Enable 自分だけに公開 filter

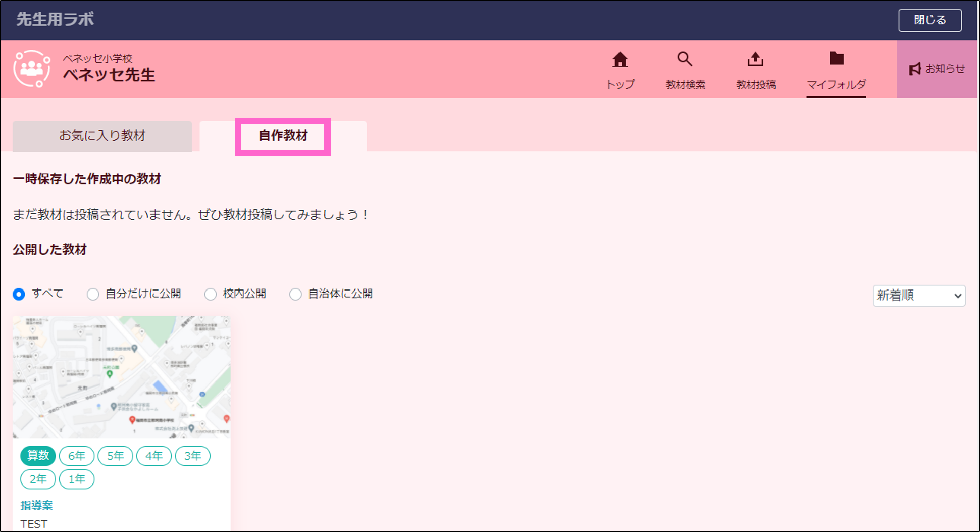pyautogui.click(x=93, y=294)
